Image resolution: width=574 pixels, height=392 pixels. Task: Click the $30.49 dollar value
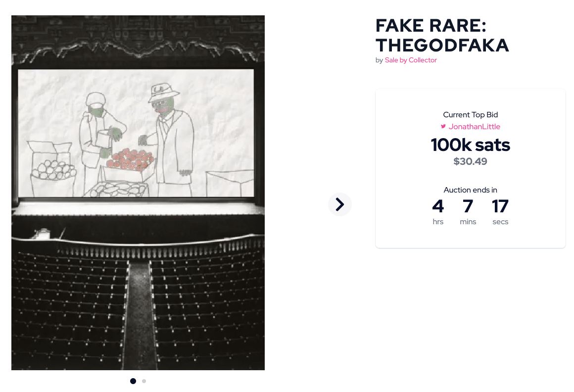470,161
